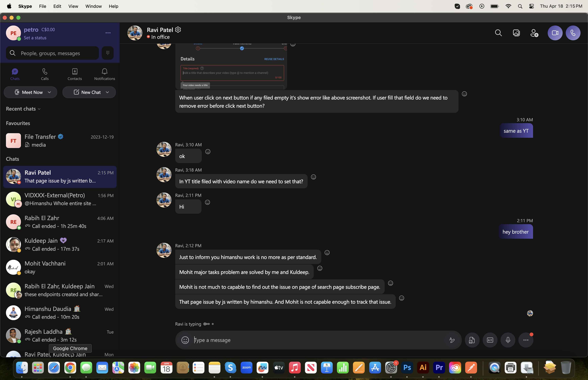Start an audio call with Ravi Patel

pyautogui.click(x=573, y=33)
